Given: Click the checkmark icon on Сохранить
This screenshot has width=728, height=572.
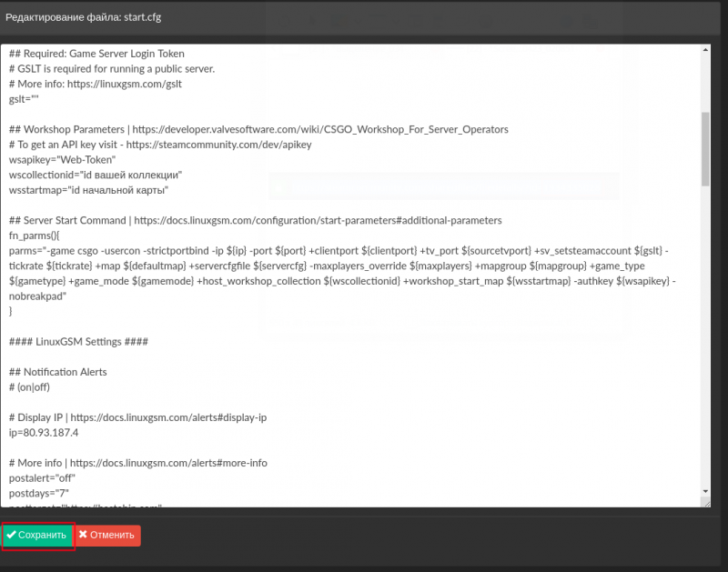Looking at the screenshot, I should click(x=11, y=535).
